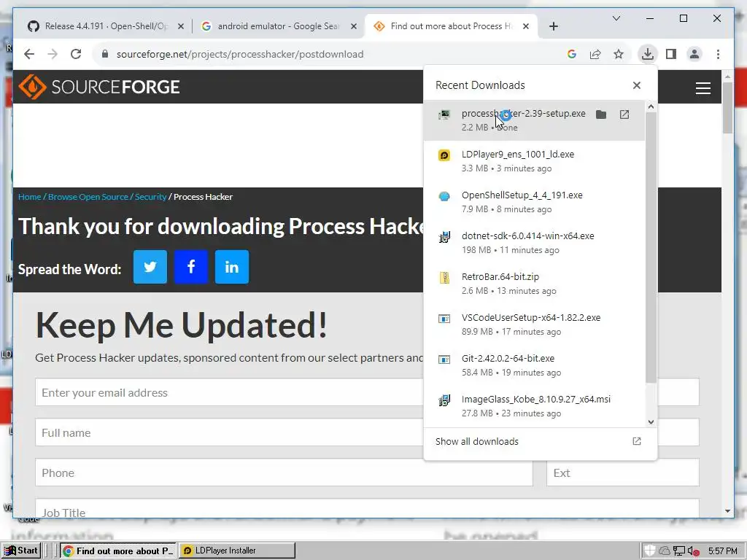Close the android emulator search tab
Image resolution: width=747 pixels, height=560 pixels.
point(354,27)
